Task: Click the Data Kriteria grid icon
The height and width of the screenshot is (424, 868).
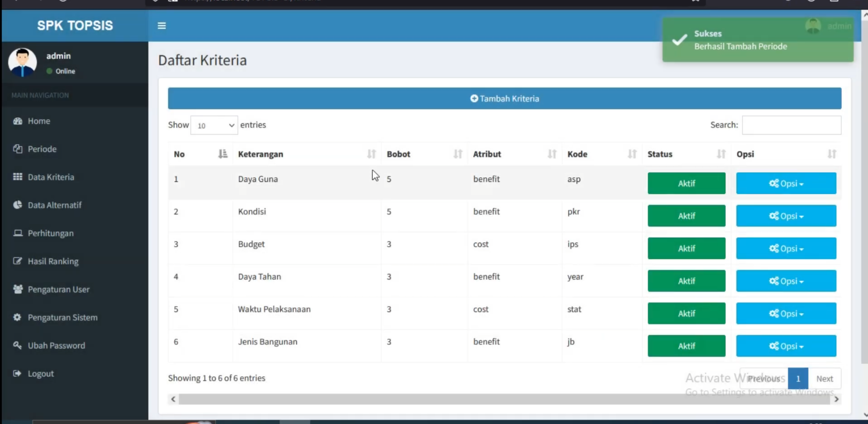Action: click(18, 177)
